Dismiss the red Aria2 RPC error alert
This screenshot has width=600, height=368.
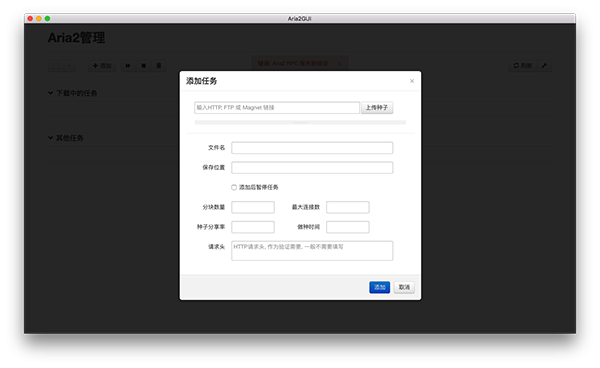click(x=339, y=64)
